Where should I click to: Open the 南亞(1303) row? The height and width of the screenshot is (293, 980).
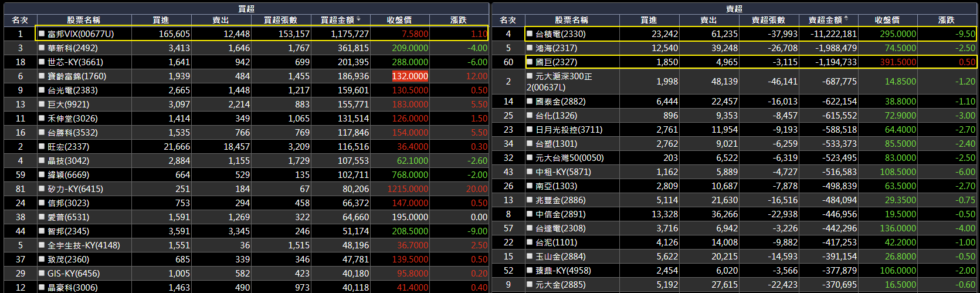click(734, 186)
